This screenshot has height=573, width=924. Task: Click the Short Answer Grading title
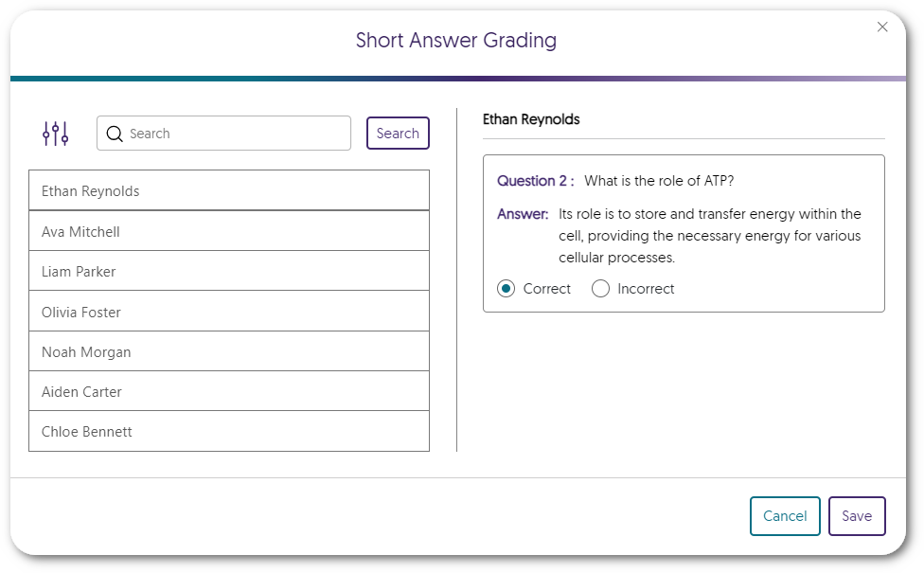(x=456, y=40)
